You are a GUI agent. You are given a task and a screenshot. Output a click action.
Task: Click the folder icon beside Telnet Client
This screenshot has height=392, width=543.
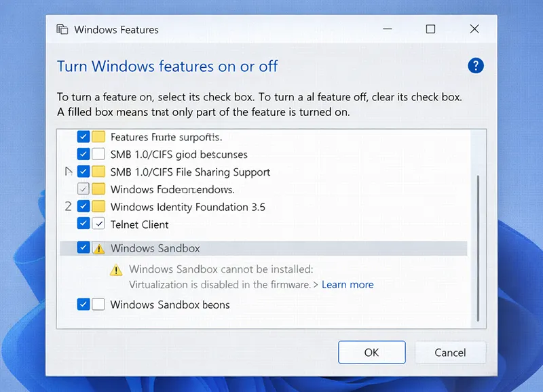tap(98, 224)
